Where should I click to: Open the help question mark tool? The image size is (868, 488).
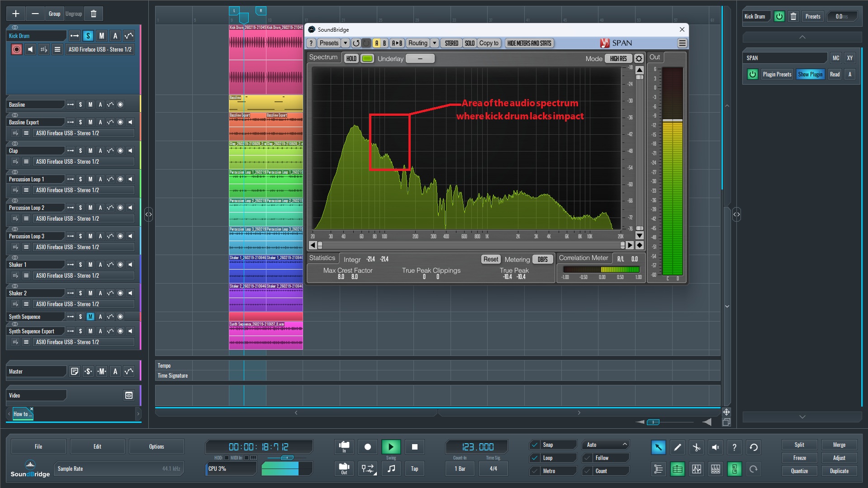735,447
